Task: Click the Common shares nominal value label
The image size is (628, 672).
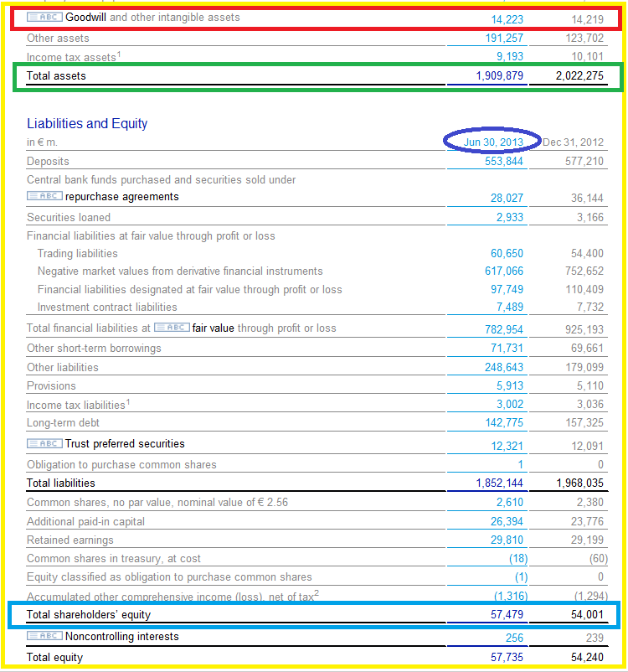Action: pyautogui.click(x=157, y=502)
